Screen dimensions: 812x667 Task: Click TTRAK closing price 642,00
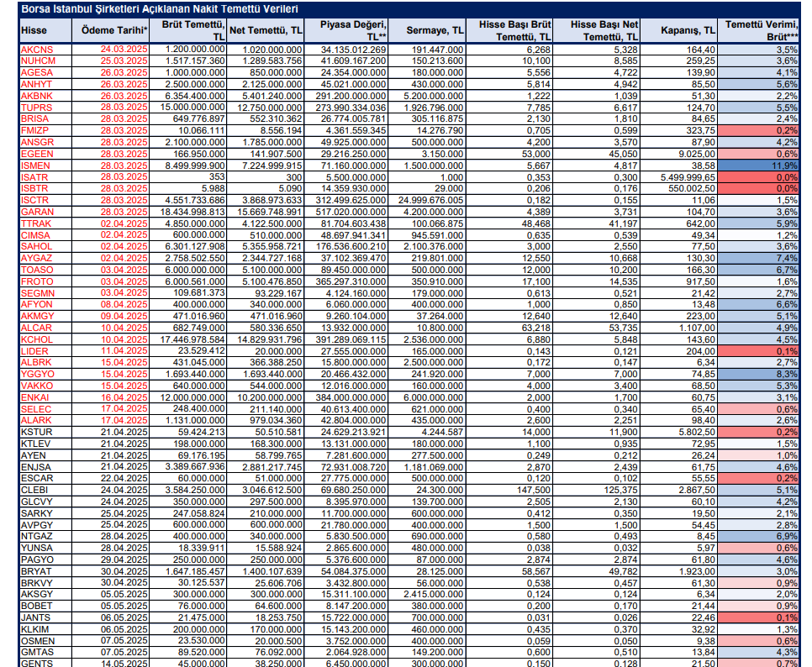click(701, 223)
